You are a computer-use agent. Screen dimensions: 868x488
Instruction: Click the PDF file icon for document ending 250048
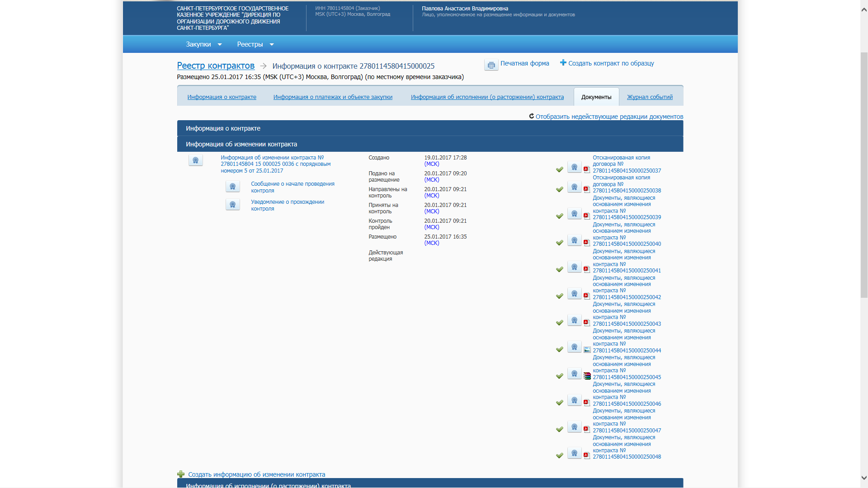pyautogui.click(x=587, y=455)
